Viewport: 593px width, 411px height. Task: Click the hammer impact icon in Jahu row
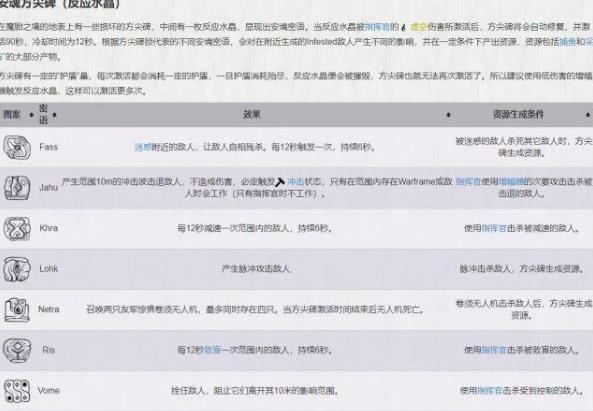click(280, 182)
